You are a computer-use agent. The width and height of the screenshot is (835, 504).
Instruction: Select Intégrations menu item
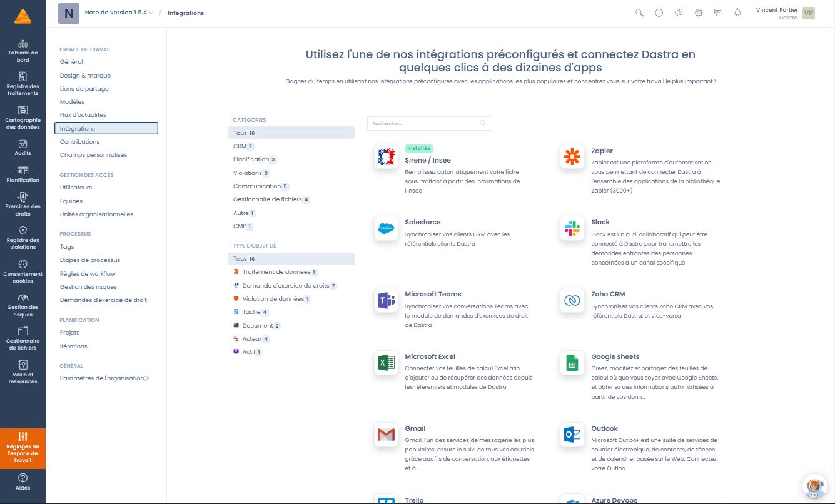(106, 128)
